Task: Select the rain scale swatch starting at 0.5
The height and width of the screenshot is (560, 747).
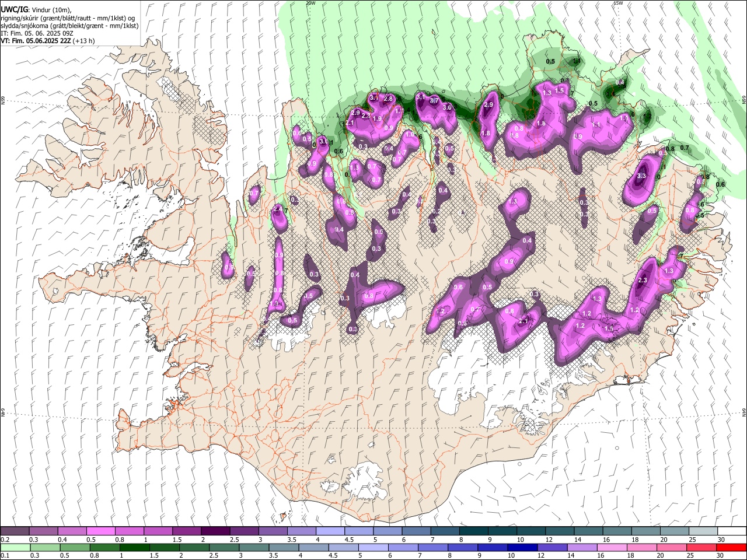Action: point(75,547)
